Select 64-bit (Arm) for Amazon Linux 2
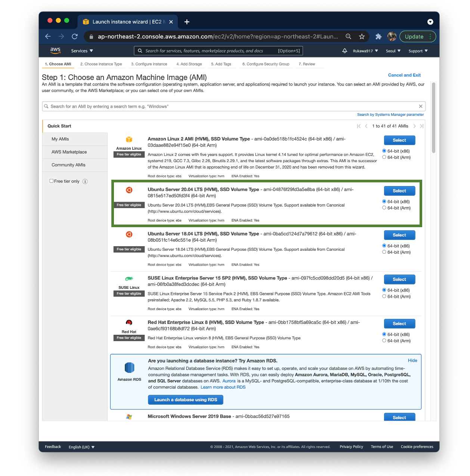 384,157
